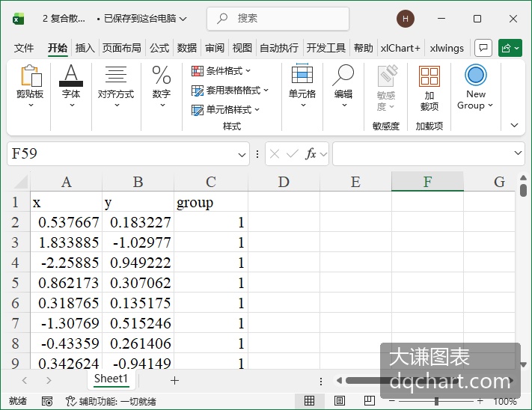This screenshot has height=410, width=532.
Task: Open saved-location dropdown in title bar
Action: 183,19
